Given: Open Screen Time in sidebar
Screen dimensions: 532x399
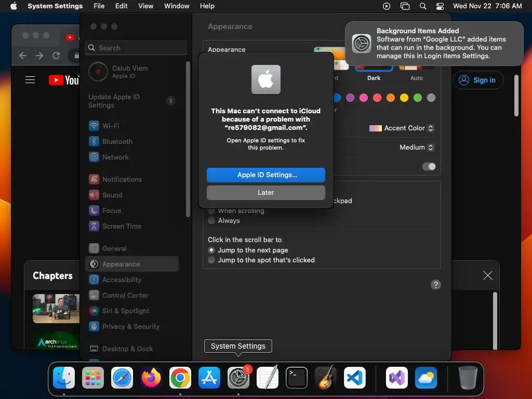Looking at the screenshot, I should (x=132, y=227).
